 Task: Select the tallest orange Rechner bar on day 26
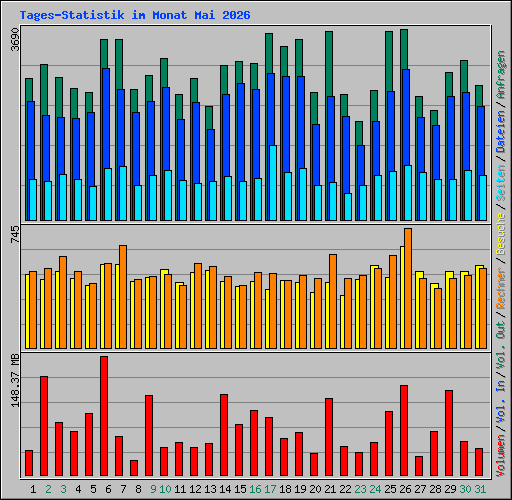408,289
